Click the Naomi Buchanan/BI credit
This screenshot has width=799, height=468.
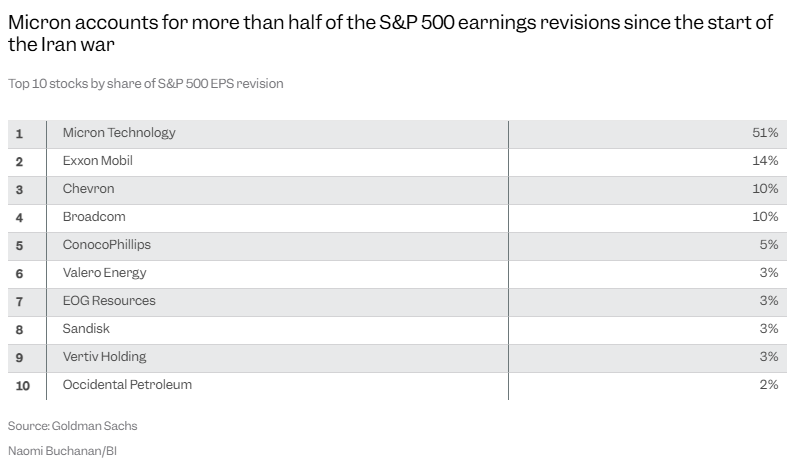point(63,451)
